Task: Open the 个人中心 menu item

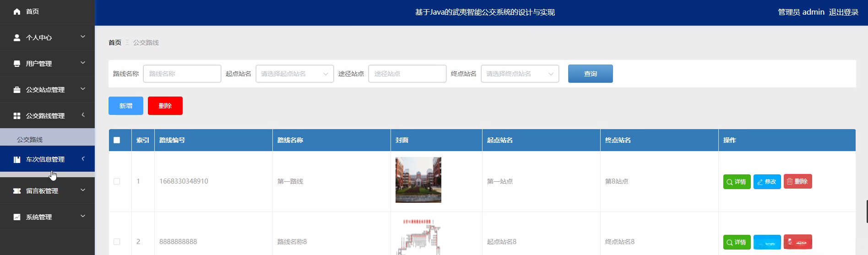Action: pos(47,38)
